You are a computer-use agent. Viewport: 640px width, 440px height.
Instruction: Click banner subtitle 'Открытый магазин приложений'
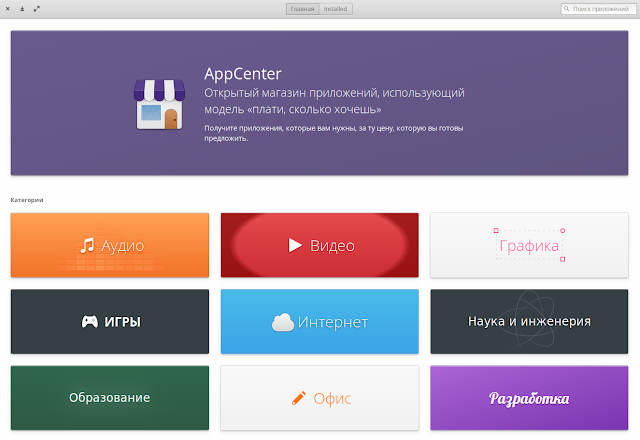tap(291, 93)
